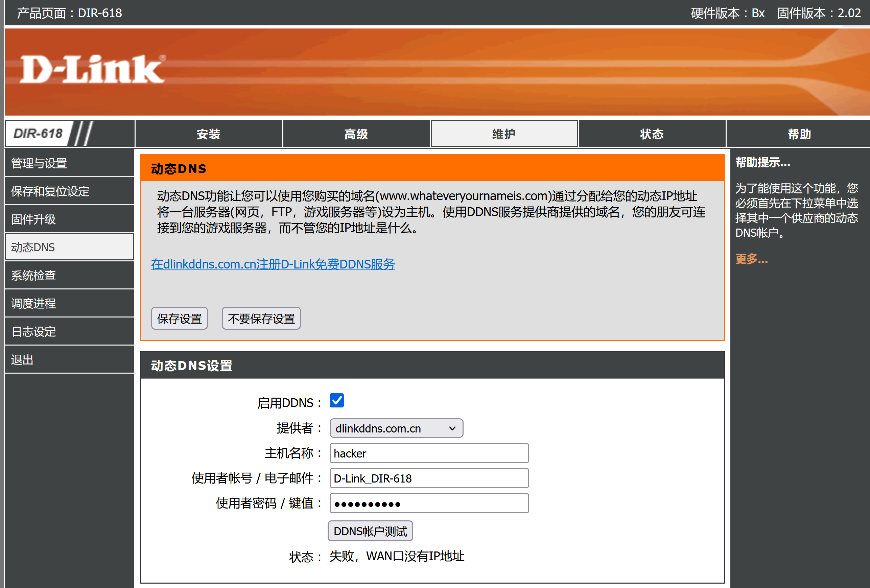This screenshot has height=588, width=870.
Task: Open 管理与设置 in the sidebar
Action: click(x=69, y=163)
